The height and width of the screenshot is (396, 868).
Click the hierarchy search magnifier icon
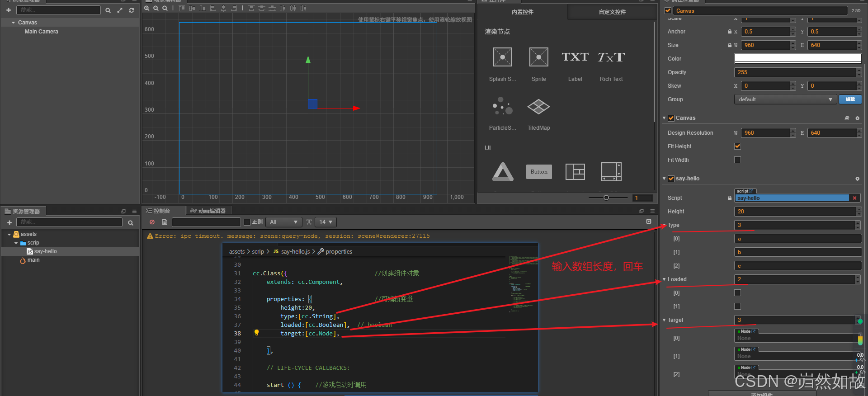pyautogui.click(x=108, y=10)
